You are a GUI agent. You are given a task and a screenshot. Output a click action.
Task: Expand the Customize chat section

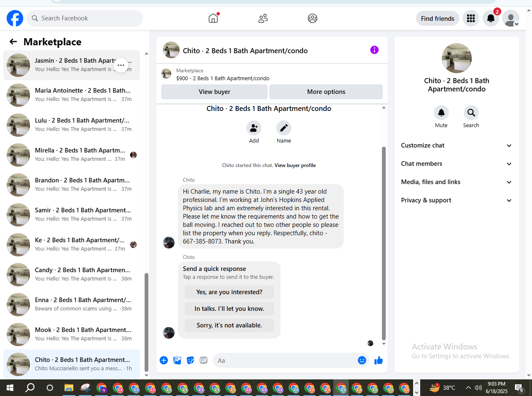[x=456, y=145]
